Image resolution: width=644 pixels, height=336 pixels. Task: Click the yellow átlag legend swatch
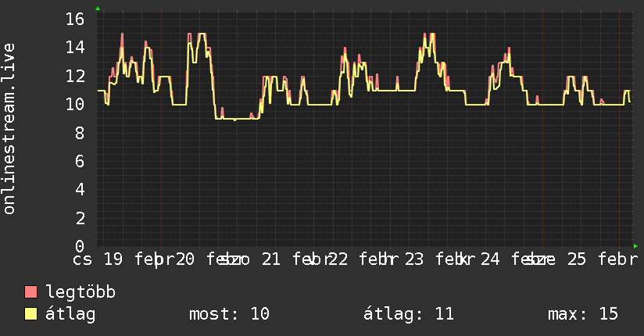[30, 314]
